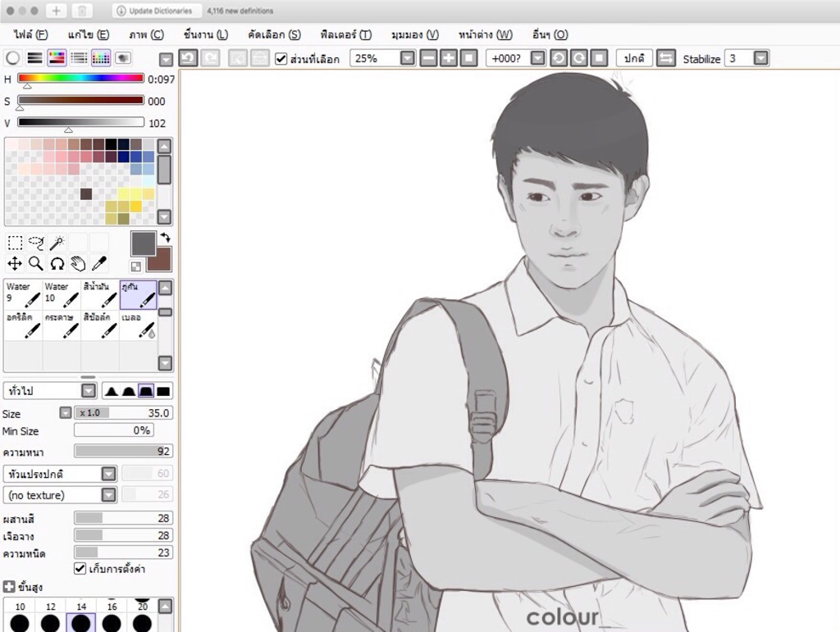Select the lasso selection tool
The image size is (840, 632).
[x=36, y=243]
